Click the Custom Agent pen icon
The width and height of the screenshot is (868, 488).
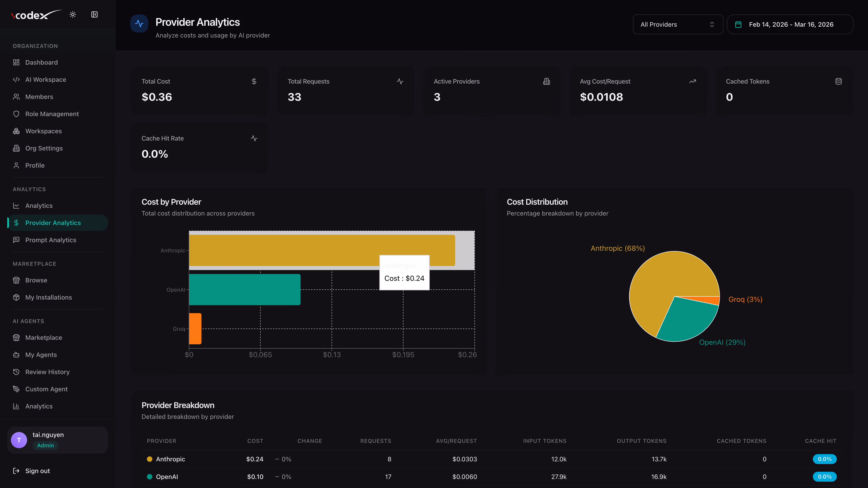(16, 389)
